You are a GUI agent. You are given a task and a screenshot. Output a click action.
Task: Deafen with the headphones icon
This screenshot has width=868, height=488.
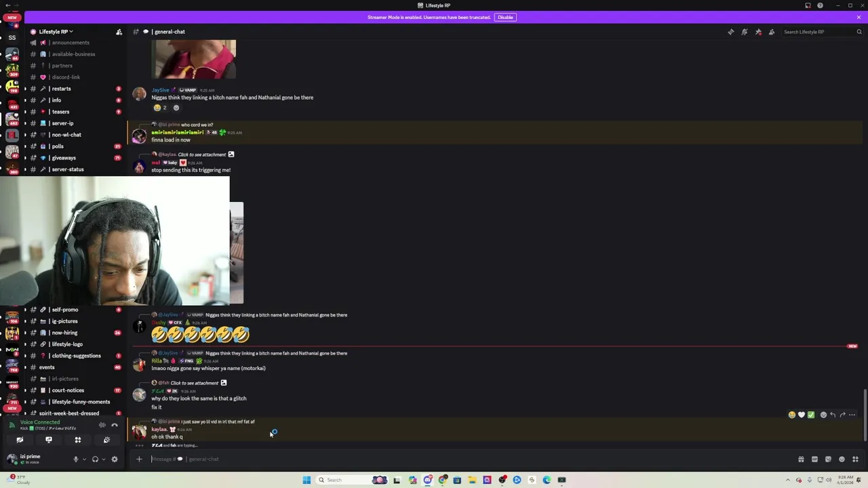pos(96,460)
